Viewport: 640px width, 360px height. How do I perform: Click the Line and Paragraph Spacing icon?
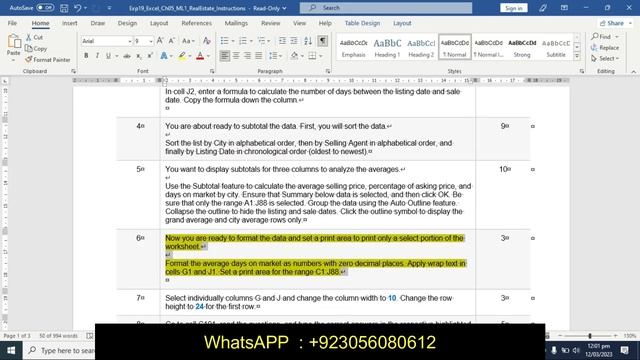point(272,56)
